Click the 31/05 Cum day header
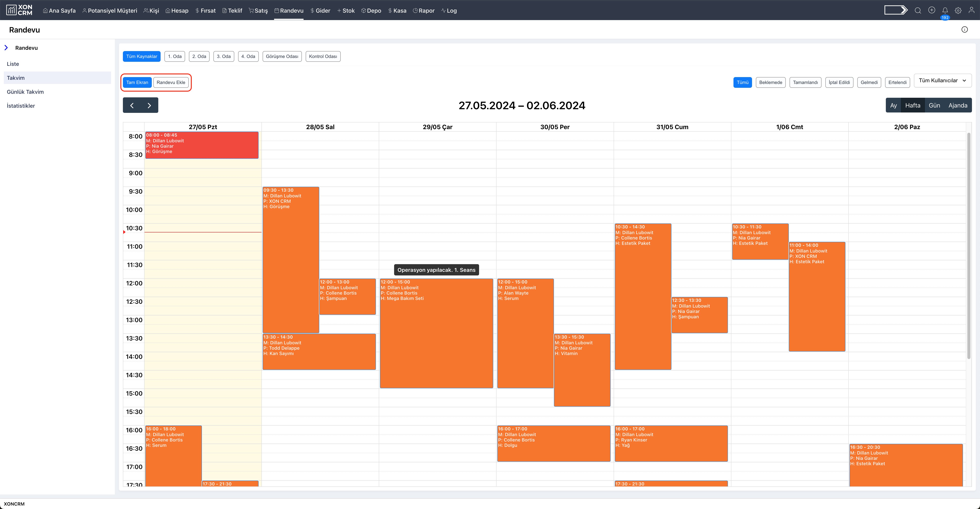This screenshot has width=980, height=509. [x=672, y=127]
